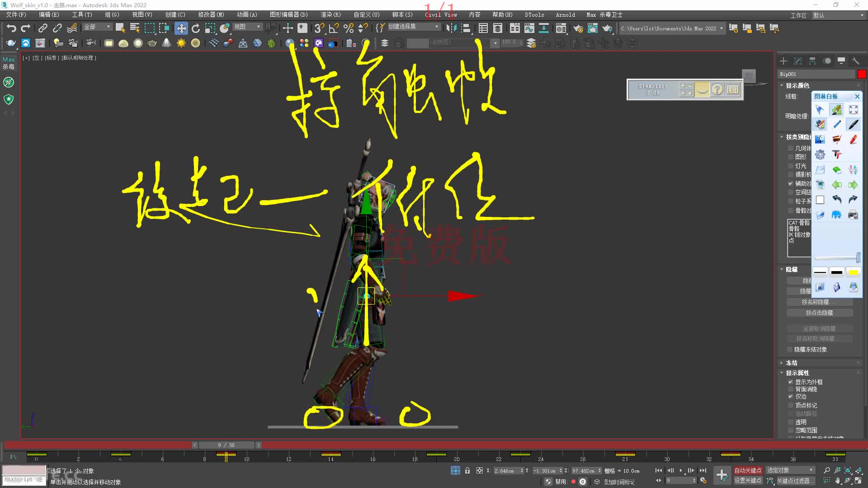Click the text T tool in whiteboard panel

click(837, 155)
